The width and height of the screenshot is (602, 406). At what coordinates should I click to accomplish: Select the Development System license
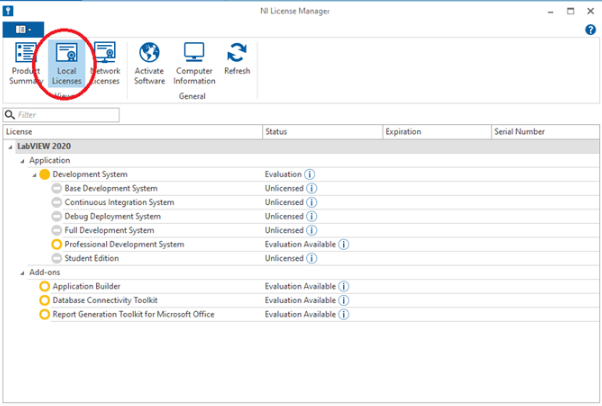(90, 174)
